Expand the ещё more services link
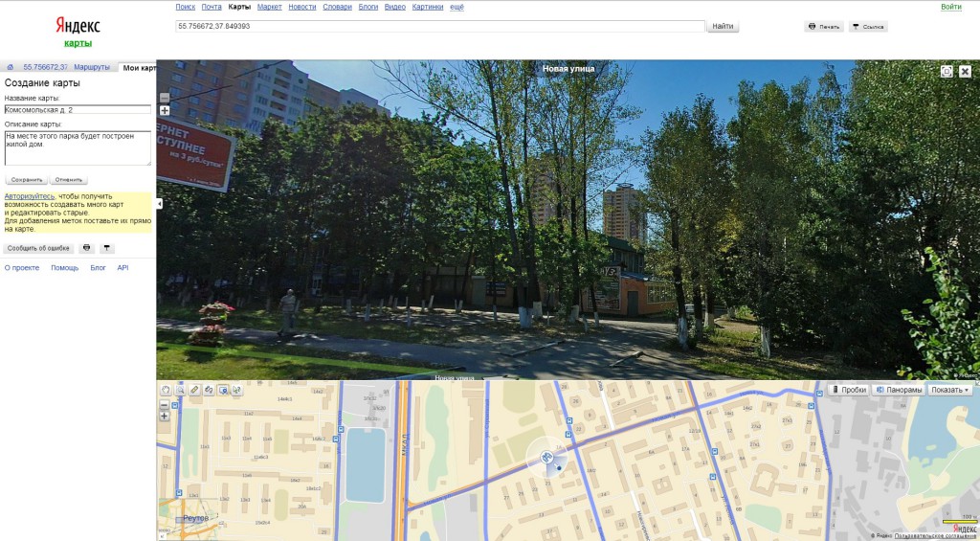 [457, 7]
